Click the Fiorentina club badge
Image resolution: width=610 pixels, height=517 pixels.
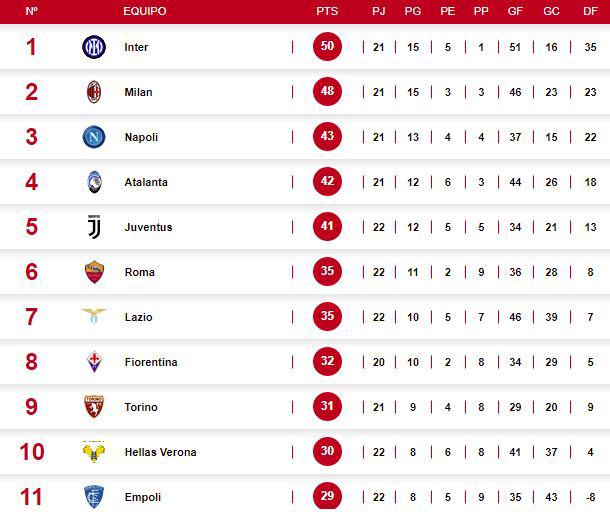pos(94,362)
